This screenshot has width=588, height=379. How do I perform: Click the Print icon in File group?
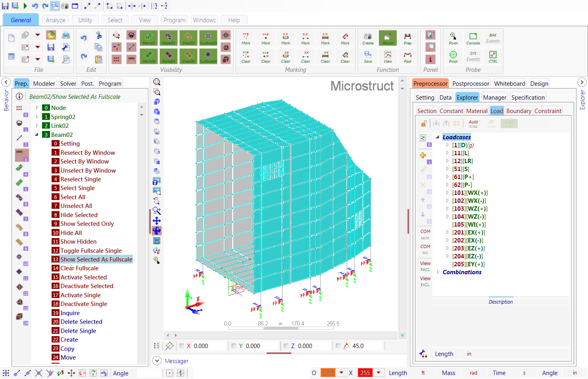click(66, 35)
